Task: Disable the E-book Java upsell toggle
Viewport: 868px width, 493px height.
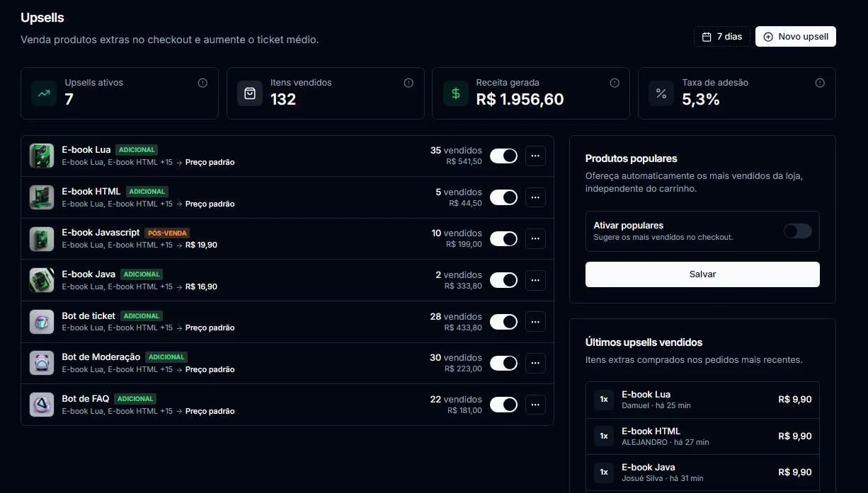Action: [x=504, y=280]
